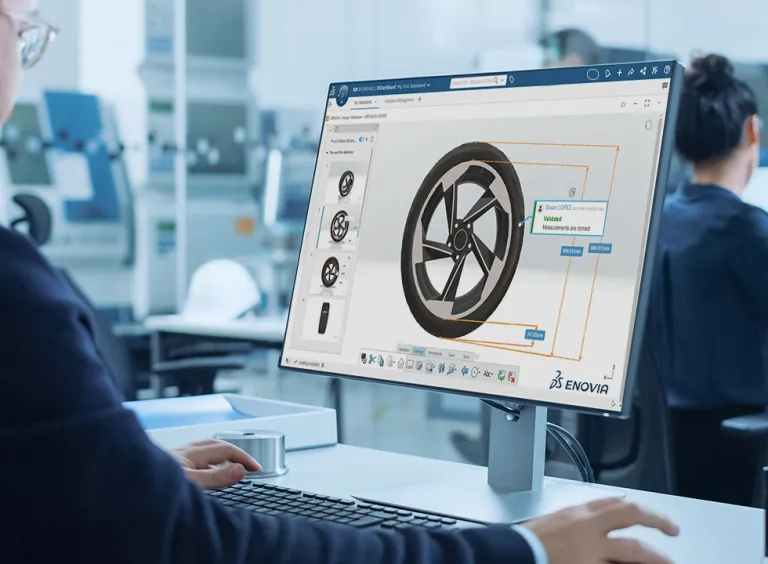Click the circular icon above the comment box
768x564 pixels.
[x=571, y=191]
